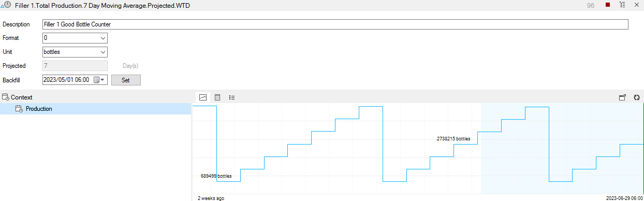Click the disabled Projected days field
This screenshot has height=201, width=644.
(75, 66)
